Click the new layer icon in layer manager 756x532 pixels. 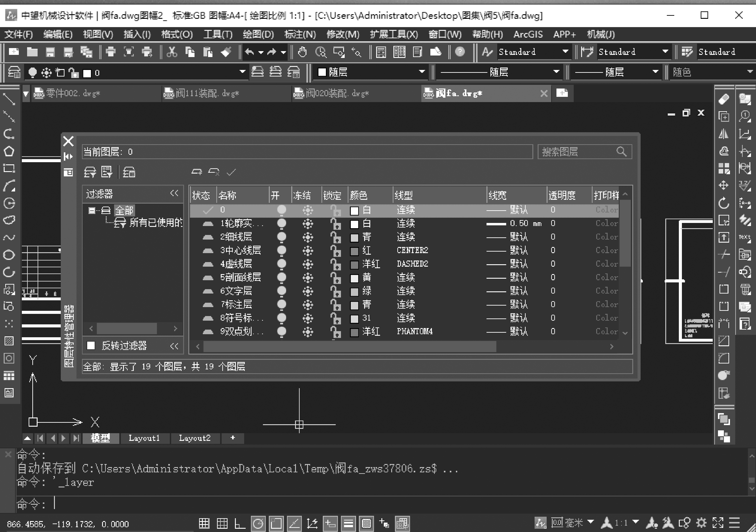tap(197, 172)
